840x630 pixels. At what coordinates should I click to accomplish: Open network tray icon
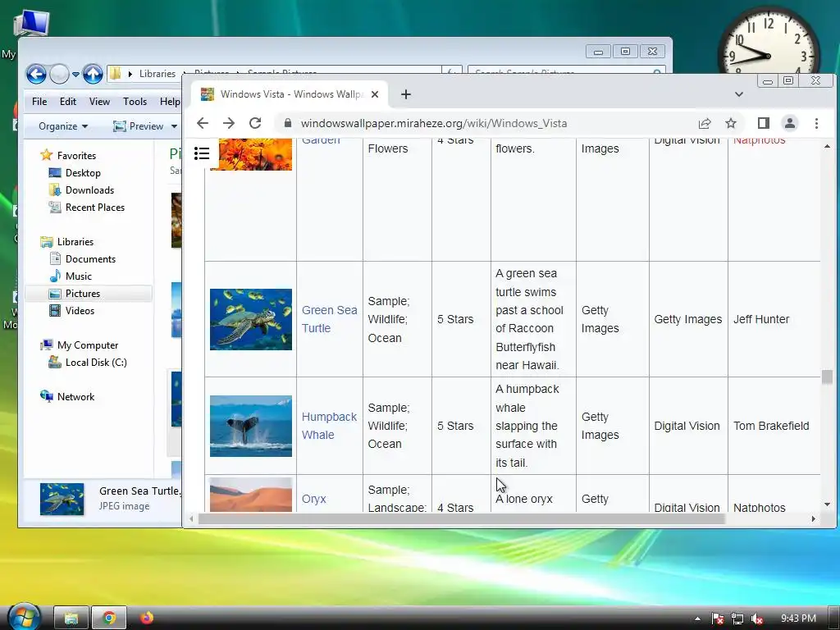pos(737,619)
